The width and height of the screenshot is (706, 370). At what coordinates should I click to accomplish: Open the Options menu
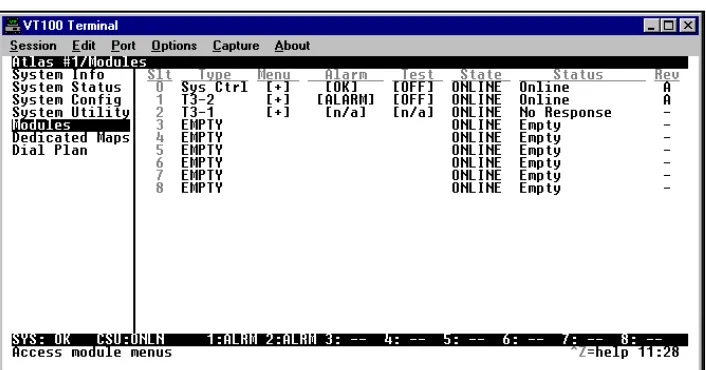point(174,46)
